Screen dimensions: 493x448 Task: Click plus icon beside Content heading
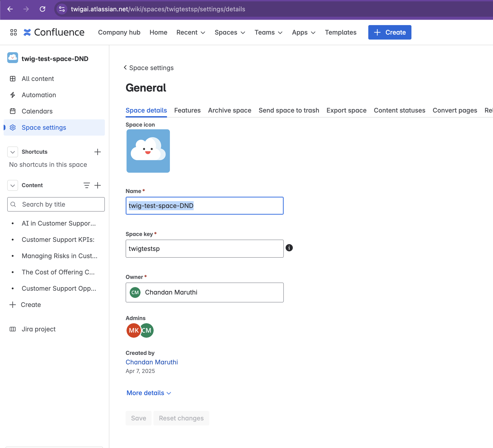(98, 185)
